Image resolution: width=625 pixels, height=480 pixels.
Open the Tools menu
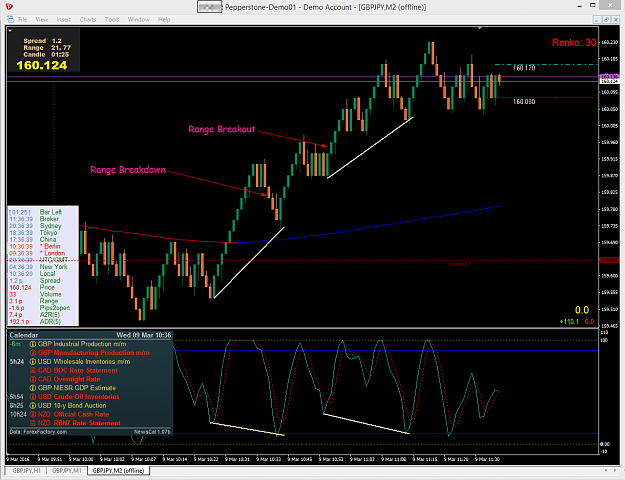112,19
